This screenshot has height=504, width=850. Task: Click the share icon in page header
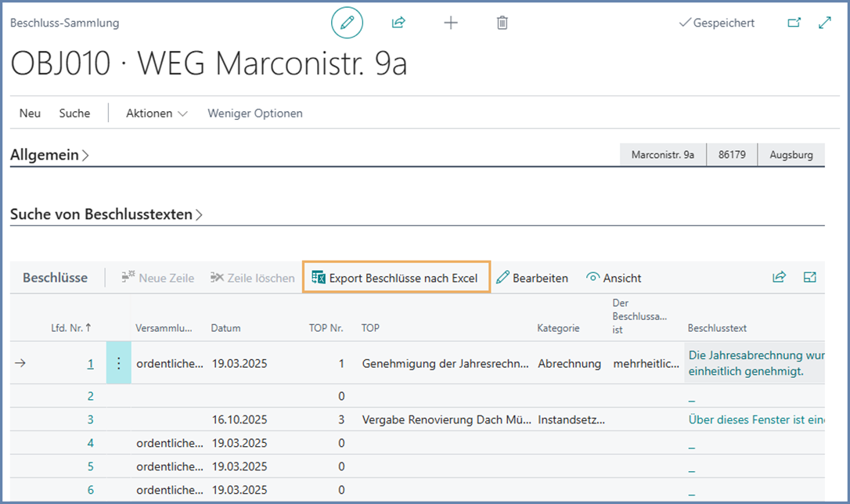(398, 23)
